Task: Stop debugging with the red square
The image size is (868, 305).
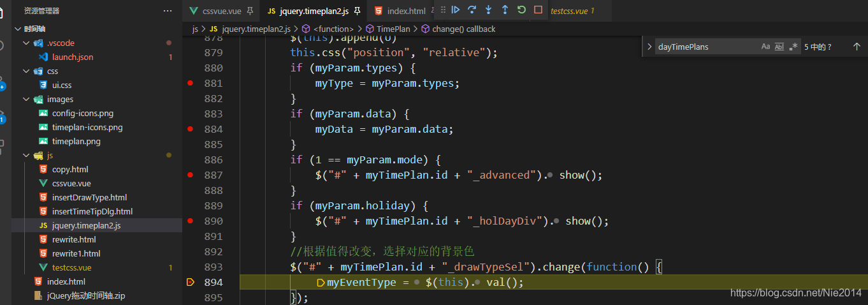Action: [x=539, y=10]
